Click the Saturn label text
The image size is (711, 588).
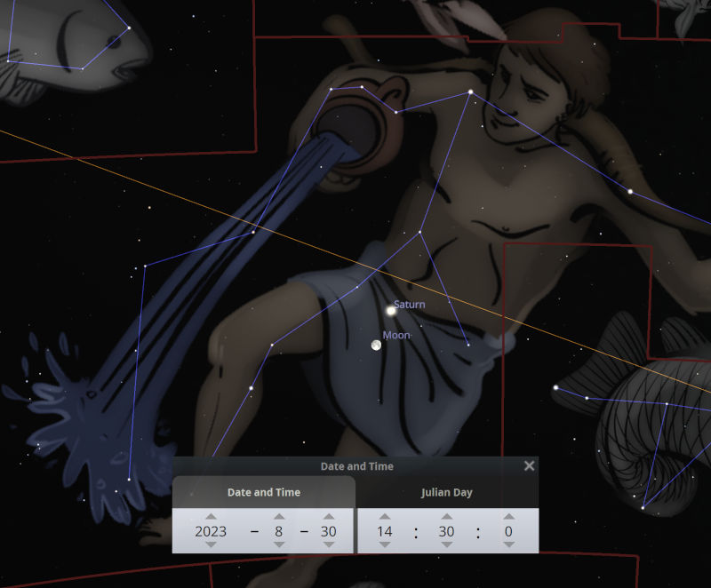[x=410, y=305]
